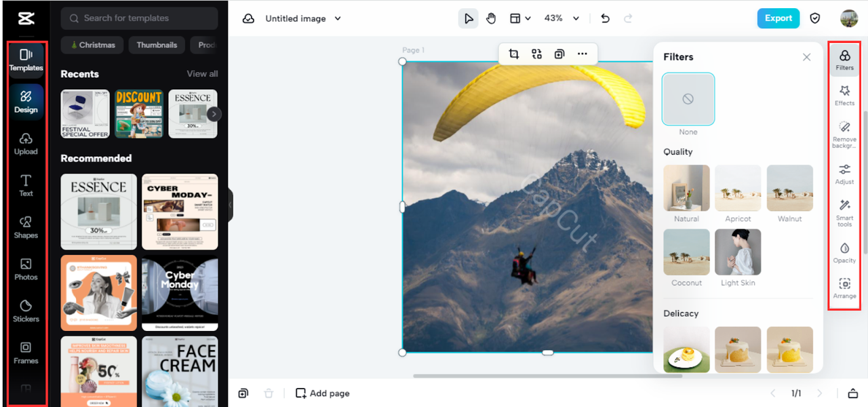Click the CapCut logo icon
868x407 pixels.
[26, 18]
